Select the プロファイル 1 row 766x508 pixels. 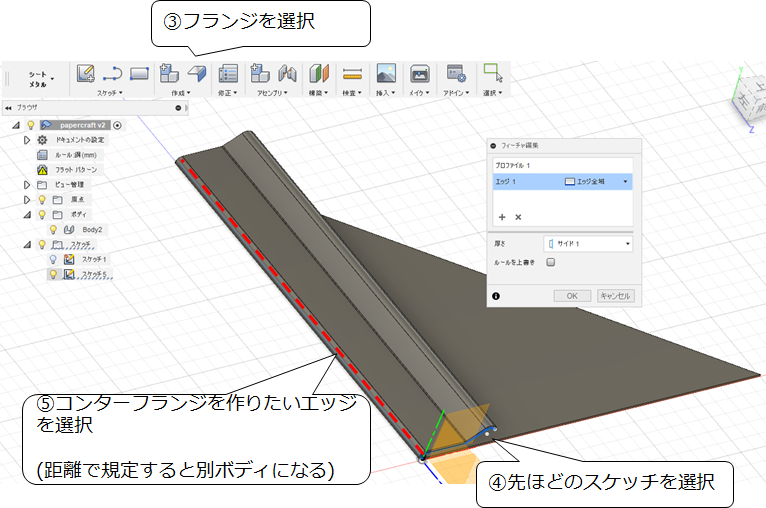coord(563,166)
